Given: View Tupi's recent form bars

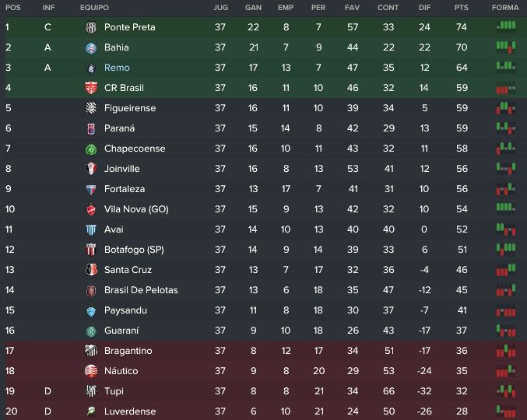Looking at the screenshot, I should [x=506, y=391].
